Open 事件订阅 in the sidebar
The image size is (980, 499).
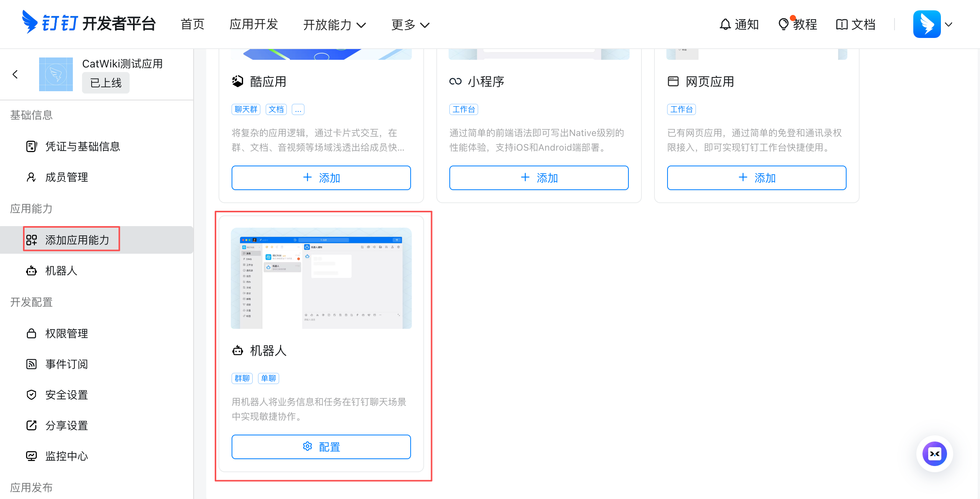pos(66,364)
